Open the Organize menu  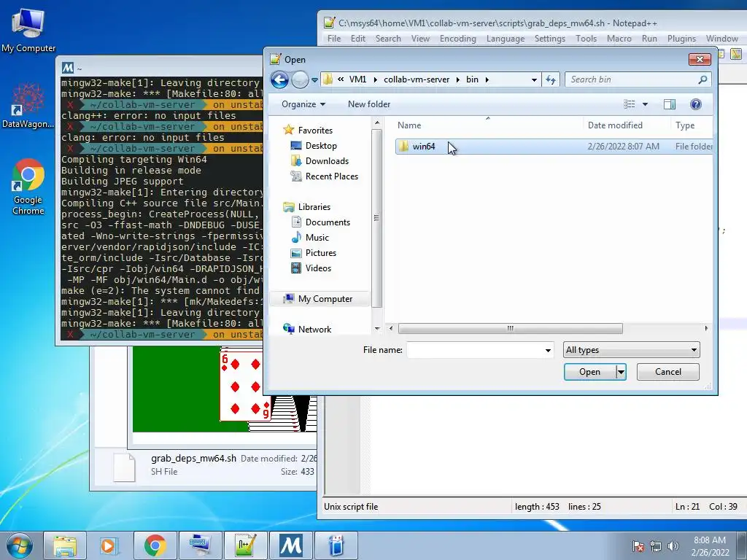(x=303, y=104)
